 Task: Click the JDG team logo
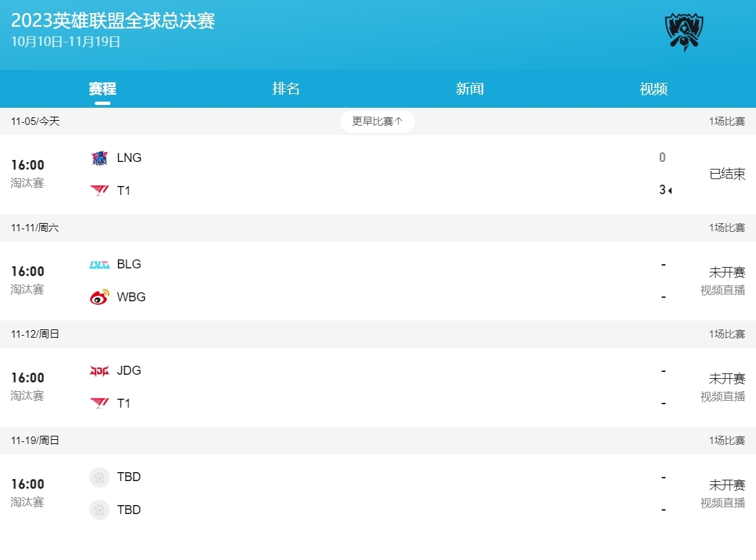click(100, 371)
